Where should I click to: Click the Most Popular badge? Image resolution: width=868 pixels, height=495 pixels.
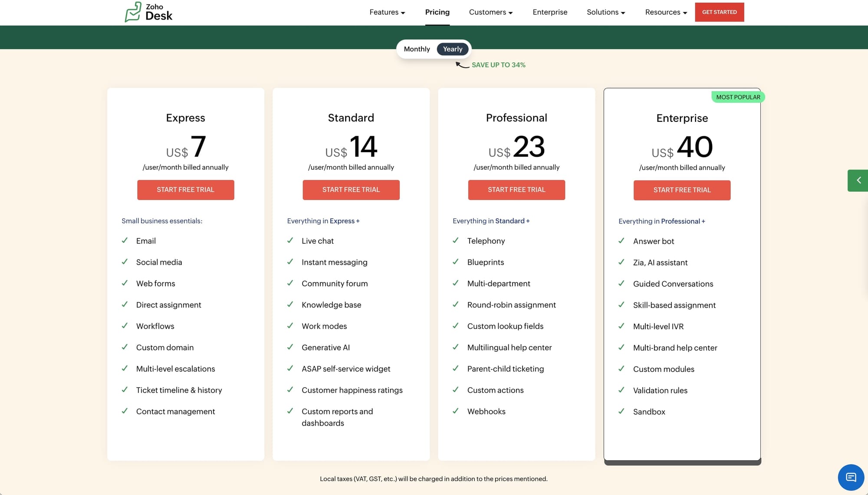pos(738,97)
